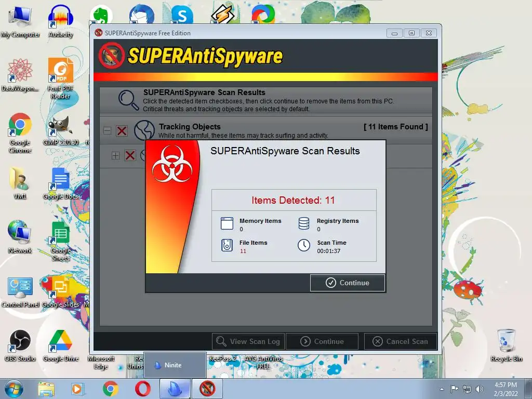532x399 pixels.
Task: Click the magnifier Scan Results icon
Action: [128, 100]
